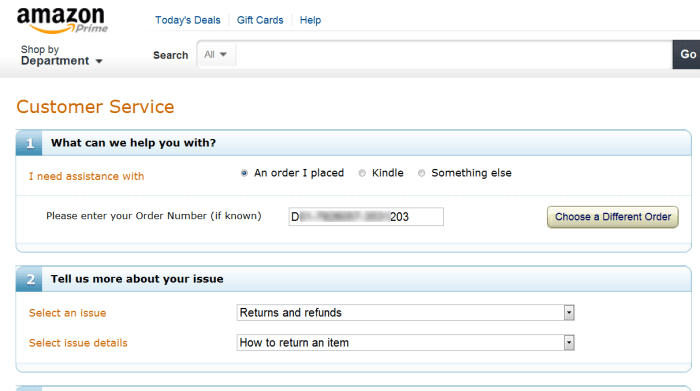Select the Something else radio option
Viewport: 700px width, 391px height.
pos(421,173)
